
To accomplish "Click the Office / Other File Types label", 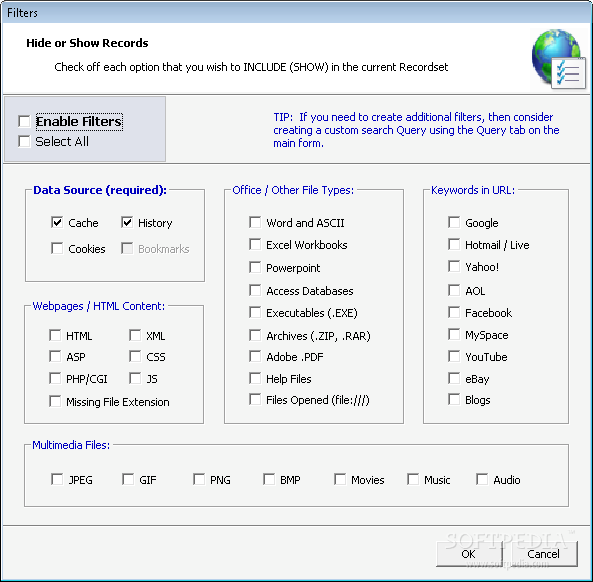I will coord(293,190).
